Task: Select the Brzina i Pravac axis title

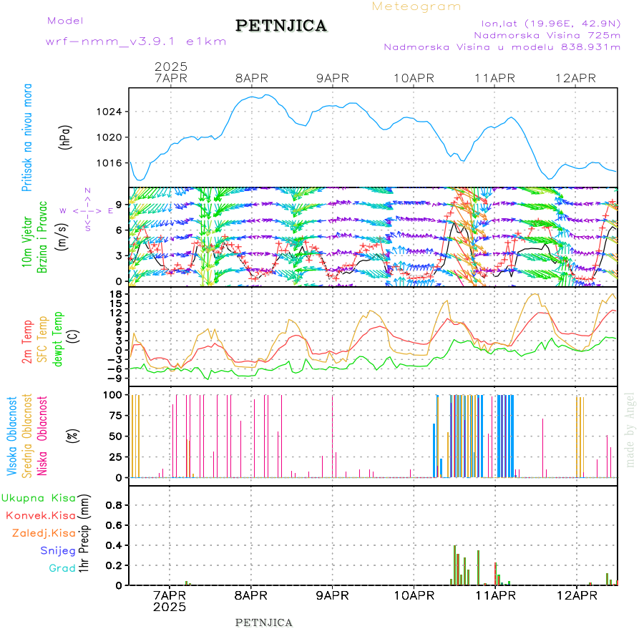Action: (x=42, y=237)
